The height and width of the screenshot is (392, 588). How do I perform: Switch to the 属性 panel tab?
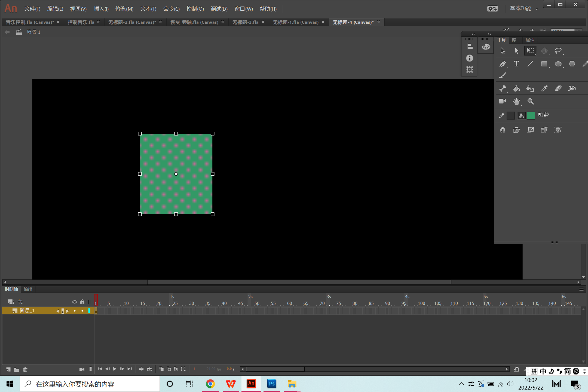[x=529, y=40]
